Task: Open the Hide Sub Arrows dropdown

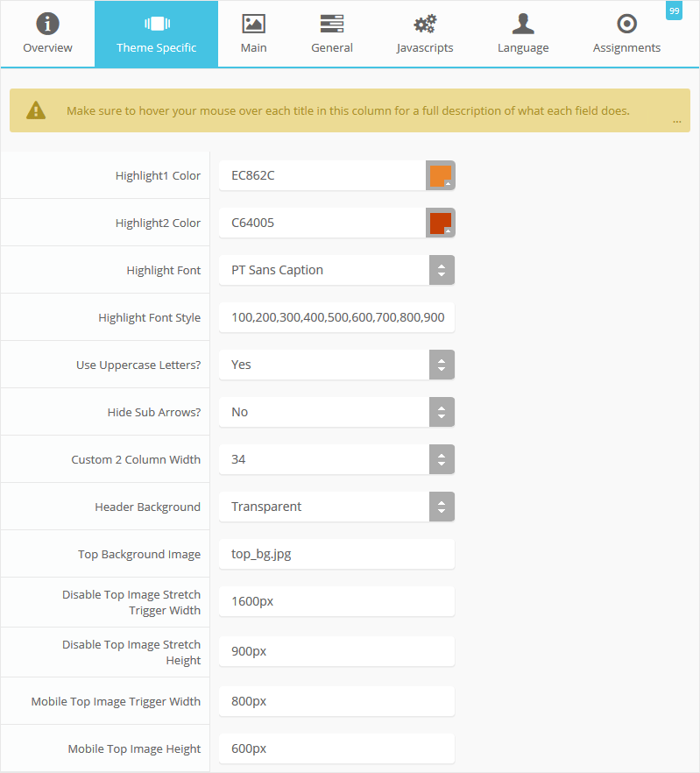Action: (x=442, y=412)
